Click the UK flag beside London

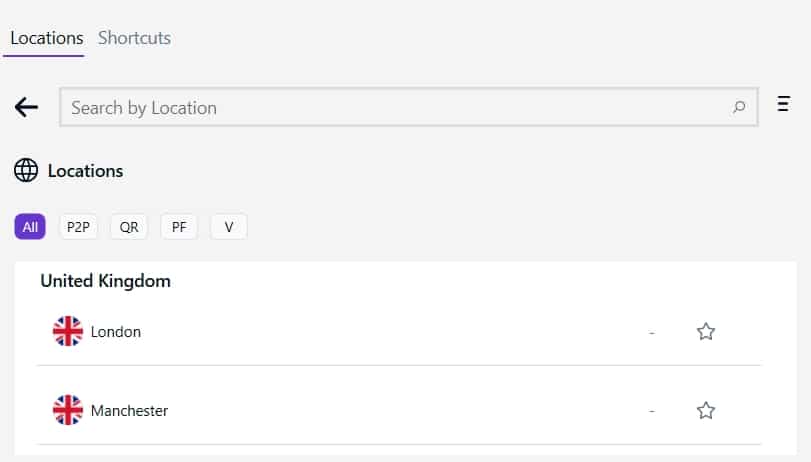(68, 331)
